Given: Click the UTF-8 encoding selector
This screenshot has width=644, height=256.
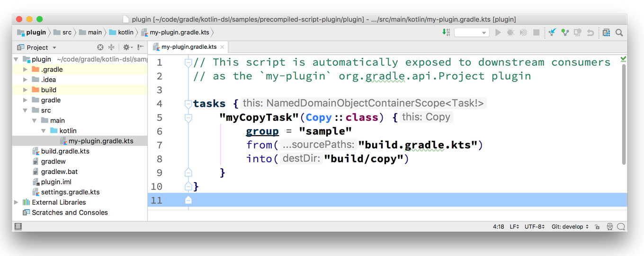Looking at the screenshot, I should (535, 227).
